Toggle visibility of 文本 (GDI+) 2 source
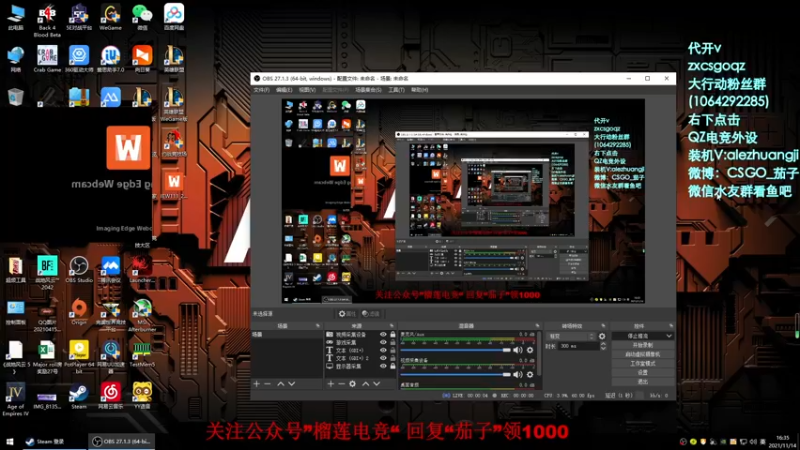This screenshot has width=800, height=450. coord(383,358)
